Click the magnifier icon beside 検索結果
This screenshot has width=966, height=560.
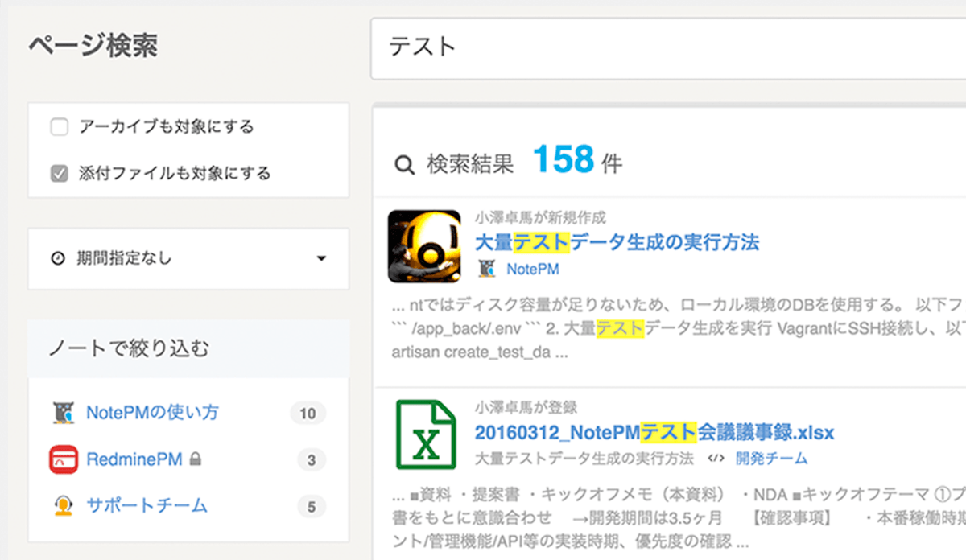(x=403, y=166)
